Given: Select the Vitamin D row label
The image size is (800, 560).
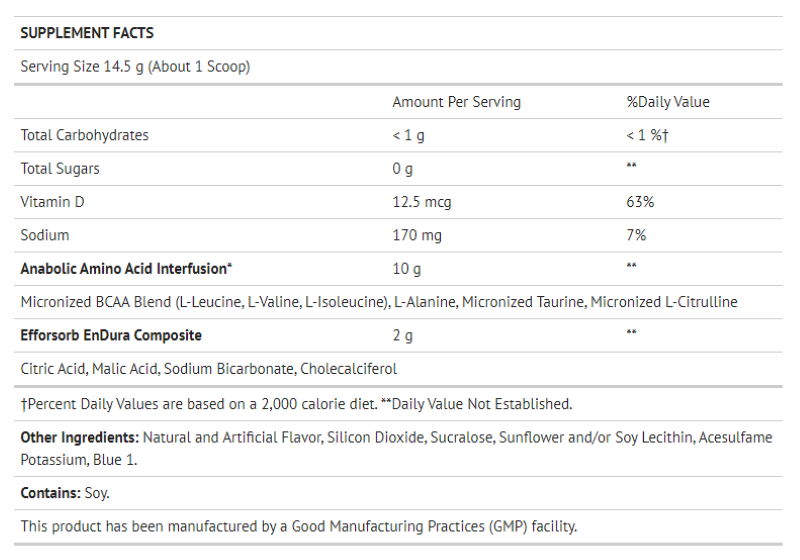Looking at the screenshot, I should (x=52, y=202).
